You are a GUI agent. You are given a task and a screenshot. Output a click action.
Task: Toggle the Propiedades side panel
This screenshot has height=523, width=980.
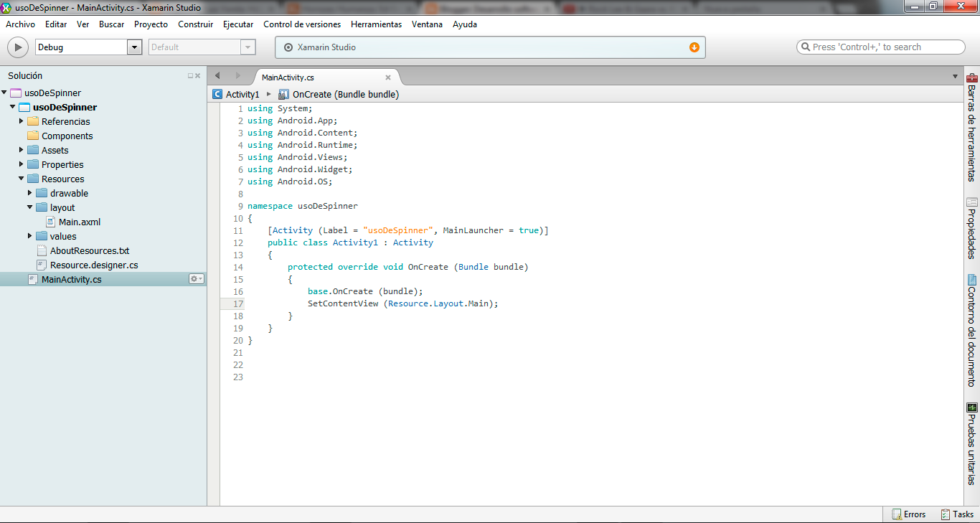971,230
